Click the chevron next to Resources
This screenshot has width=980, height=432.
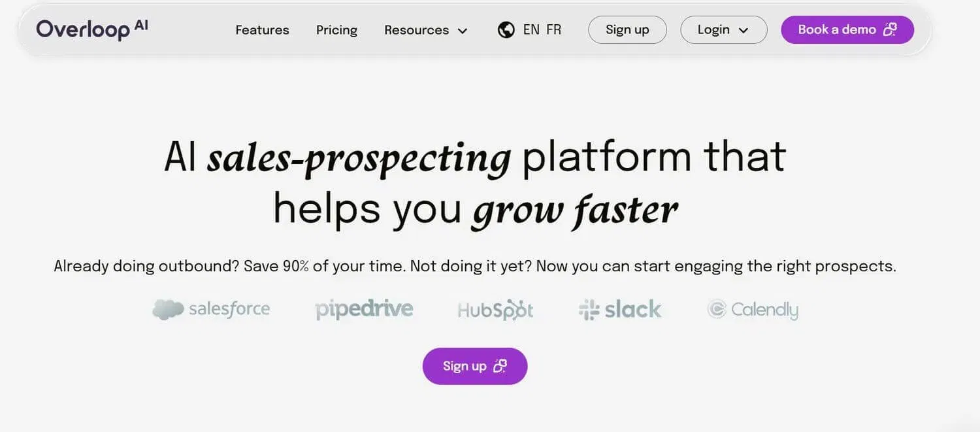(463, 31)
